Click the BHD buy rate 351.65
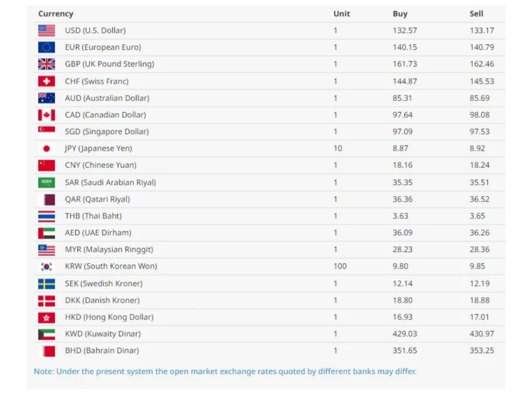The width and height of the screenshot is (532, 397). (x=405, y=351)
